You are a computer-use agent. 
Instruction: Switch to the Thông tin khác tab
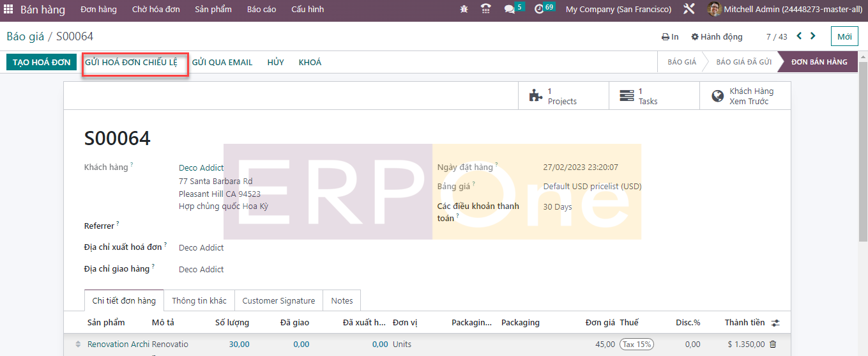tap(199, 300)
